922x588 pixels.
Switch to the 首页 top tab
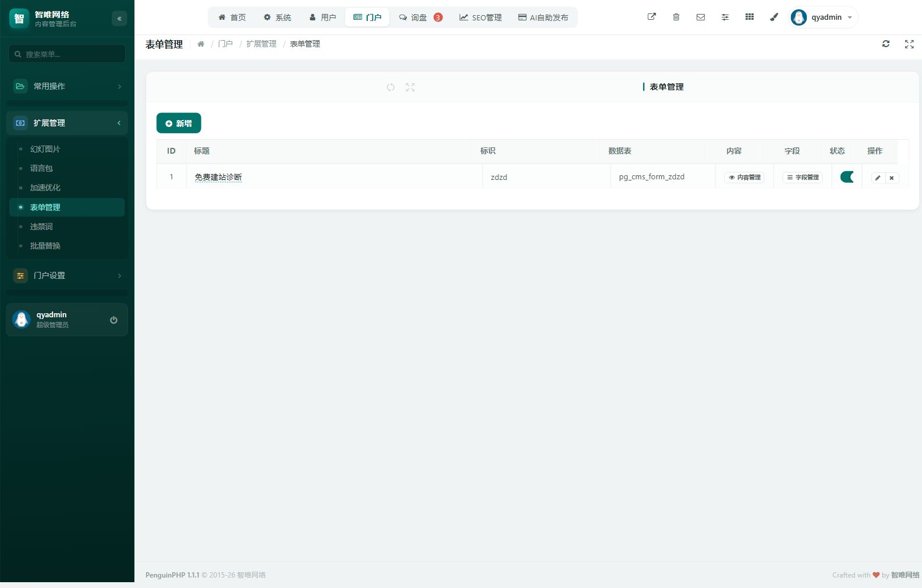[232, 17]
